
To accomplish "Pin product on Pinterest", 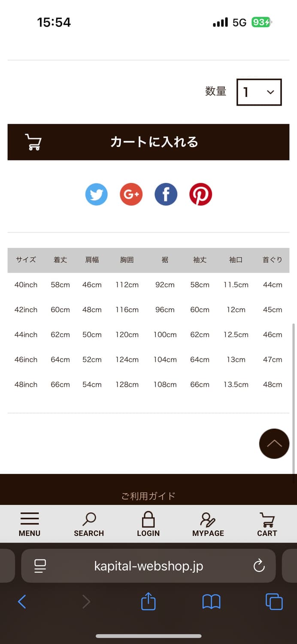I will coord(200,194).
